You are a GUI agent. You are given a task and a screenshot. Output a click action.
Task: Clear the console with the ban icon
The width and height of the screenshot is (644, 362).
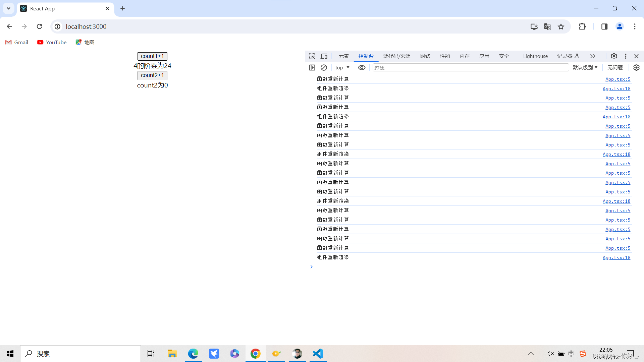tap(324, 67)
